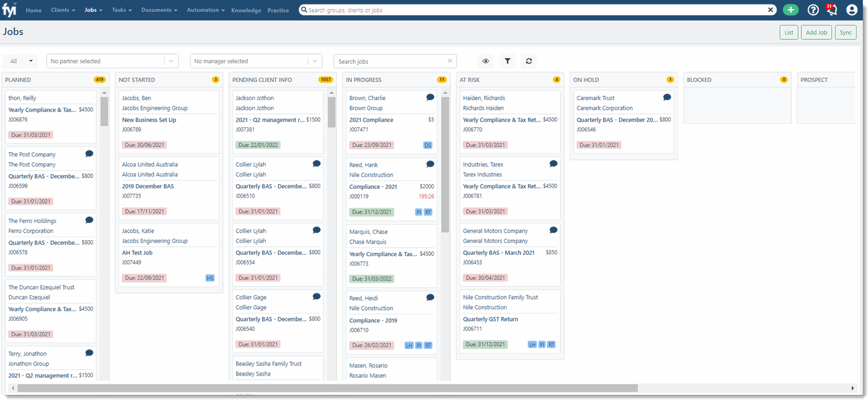Click the red 195:26 time value
868x400 pixels.
pyautogui.click(x=426, y=197)
